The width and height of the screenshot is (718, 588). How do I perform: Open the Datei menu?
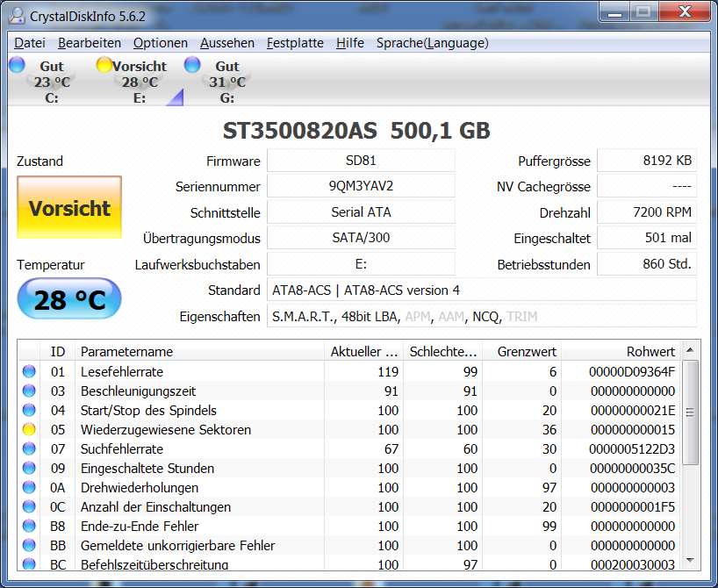(30, 43)
